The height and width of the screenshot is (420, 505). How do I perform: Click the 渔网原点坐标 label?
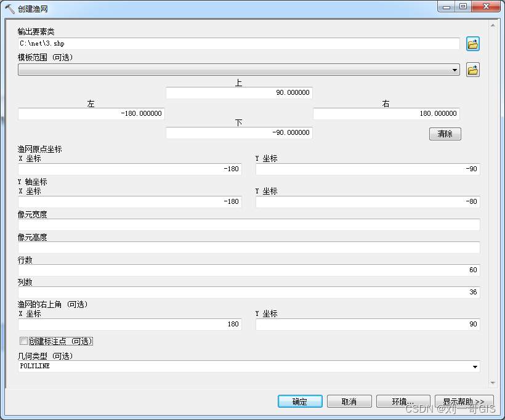tap(39, 149)
